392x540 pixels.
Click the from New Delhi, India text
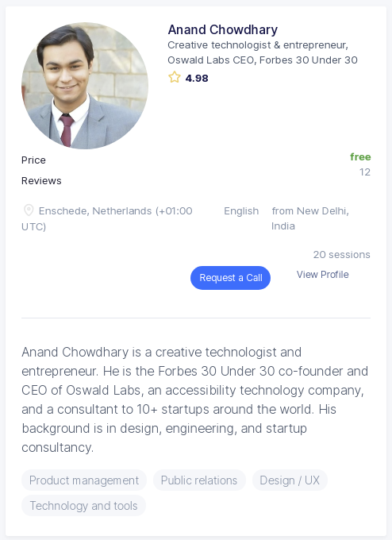point(310,218)
